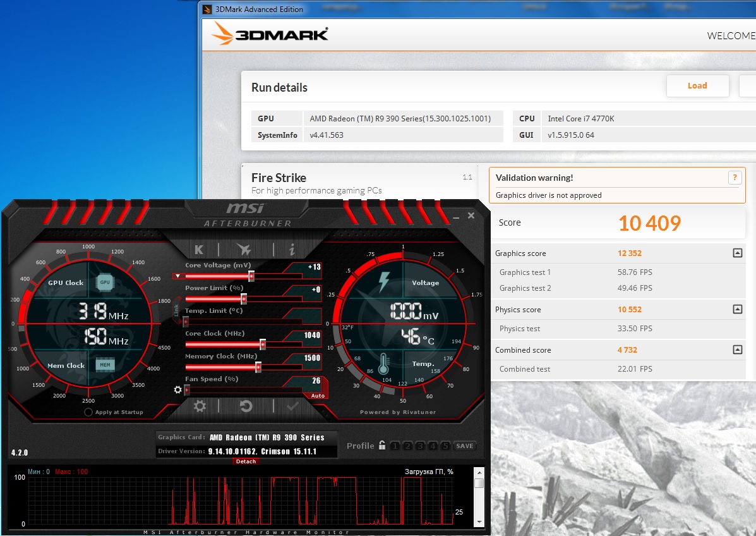This screenshot has width=756, height=536.
Task: Open the Kombustor K button in Afterburner
Action: (x=199, y=250)
